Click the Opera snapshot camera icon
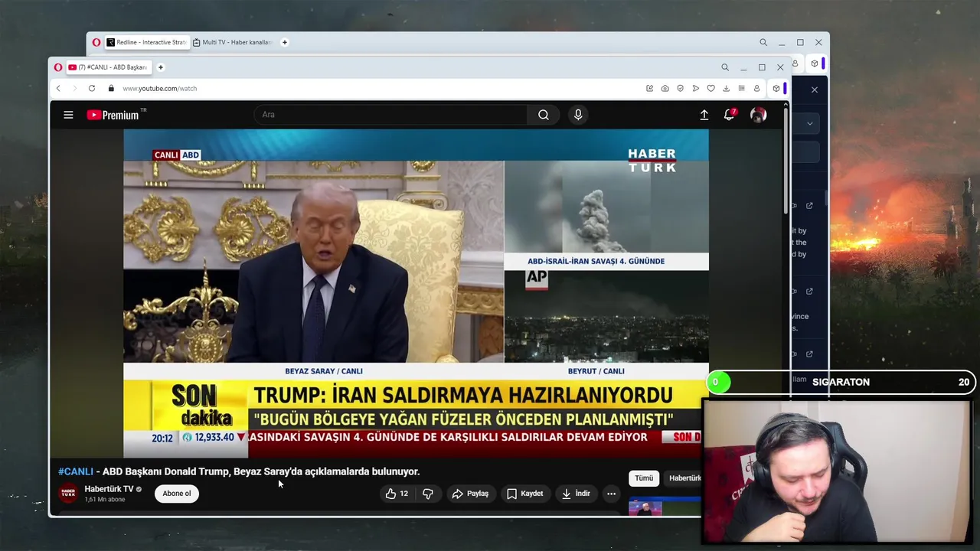The width and height of the screenshot is (980, 551). tap(665, 89)
